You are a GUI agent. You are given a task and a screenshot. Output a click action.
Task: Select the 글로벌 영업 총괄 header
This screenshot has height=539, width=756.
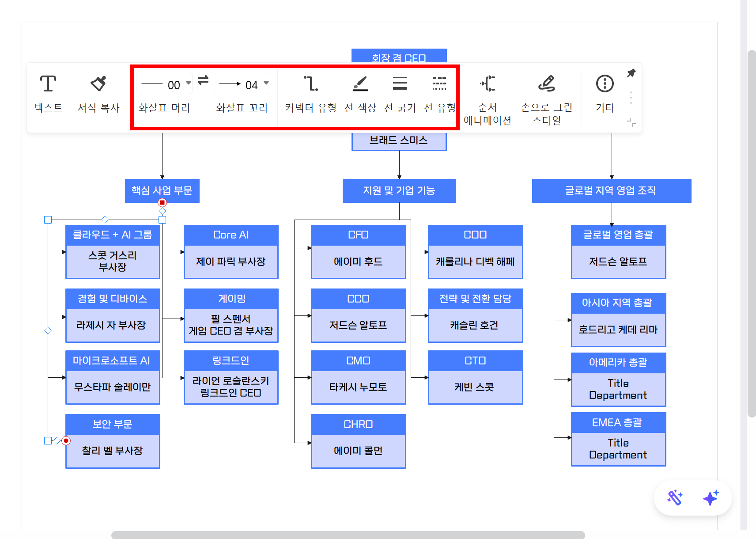(x=618, y=235)
